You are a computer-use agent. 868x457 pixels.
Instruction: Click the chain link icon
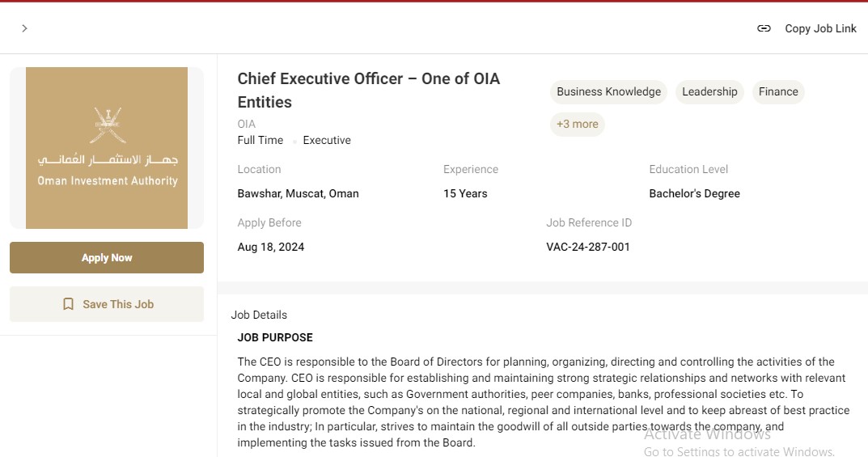764,28
